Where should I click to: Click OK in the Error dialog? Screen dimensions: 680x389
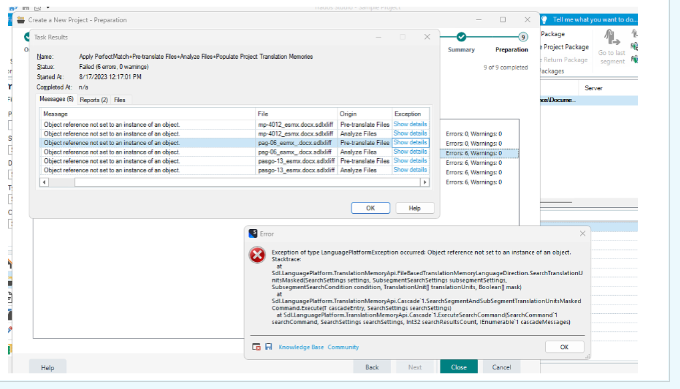tap(564, 347)
